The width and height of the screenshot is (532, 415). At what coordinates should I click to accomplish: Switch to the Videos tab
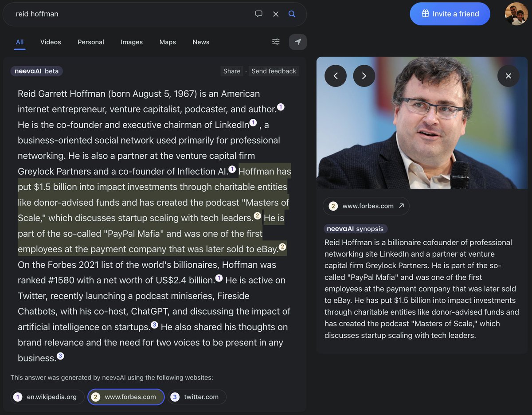tap(51, 42)
